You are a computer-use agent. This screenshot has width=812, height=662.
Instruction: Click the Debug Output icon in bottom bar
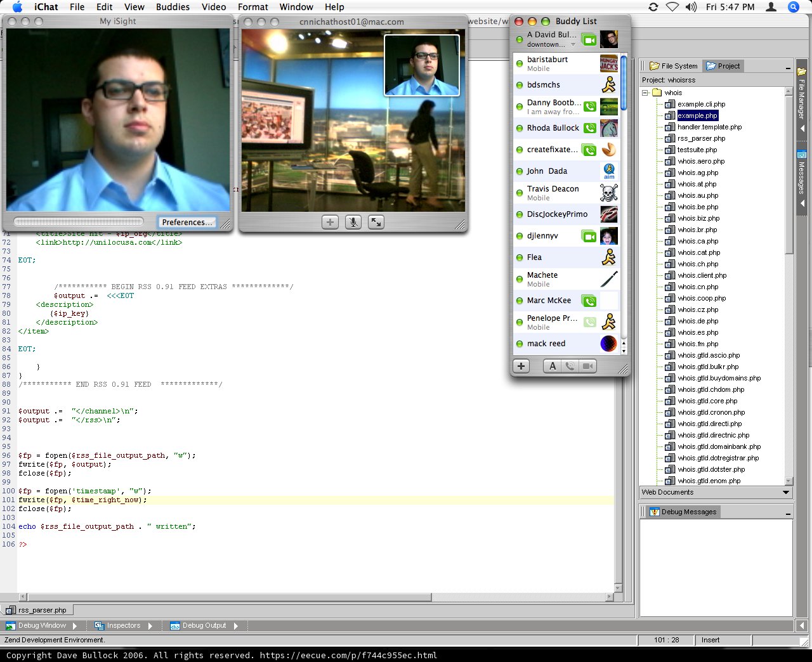click(x=175, y=626)
